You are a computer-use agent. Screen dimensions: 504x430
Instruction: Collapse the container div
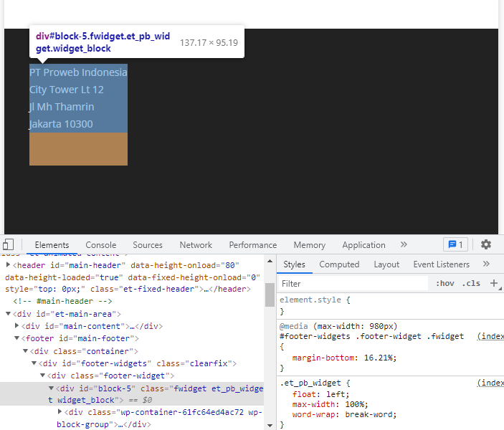click(x=25, y=351)
